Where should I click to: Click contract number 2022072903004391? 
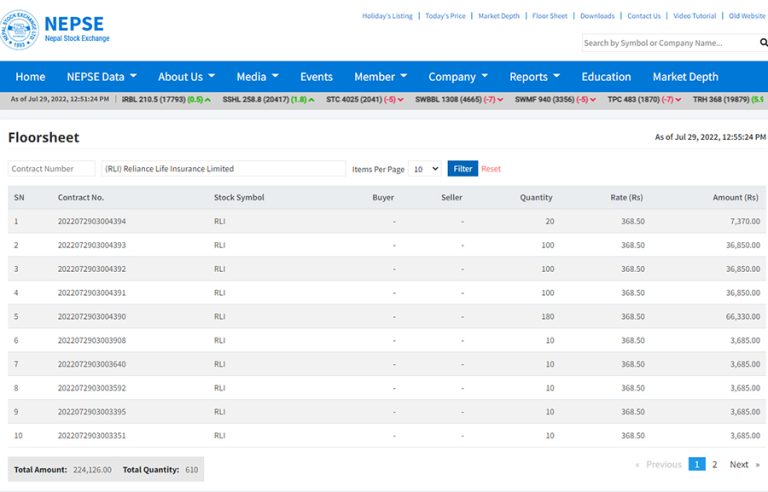point(92,293)
